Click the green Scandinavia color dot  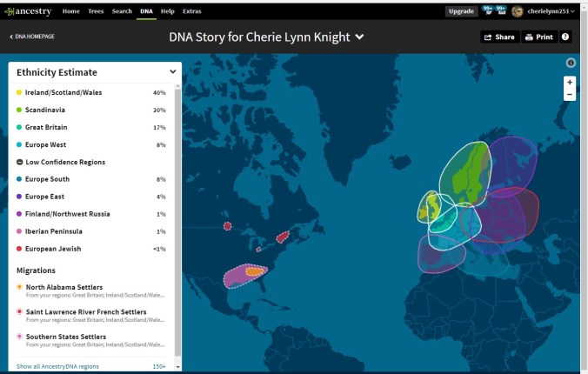click(x=19, y=110)
